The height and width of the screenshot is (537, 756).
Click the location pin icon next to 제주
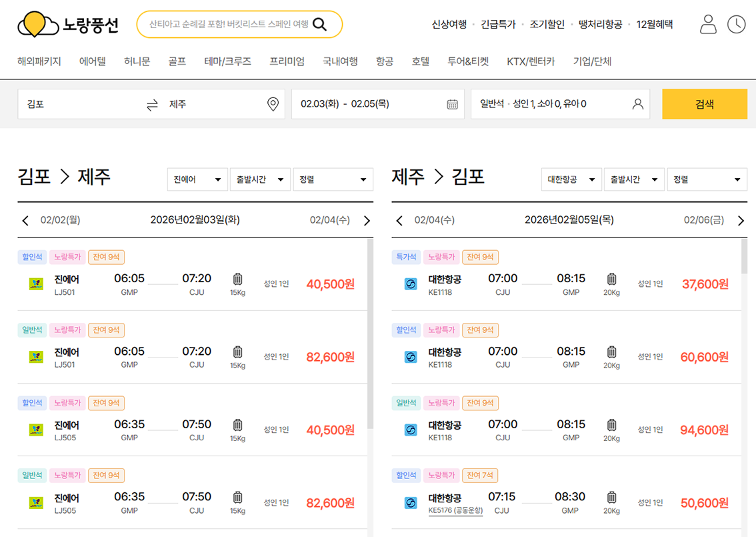pos(273,104)
